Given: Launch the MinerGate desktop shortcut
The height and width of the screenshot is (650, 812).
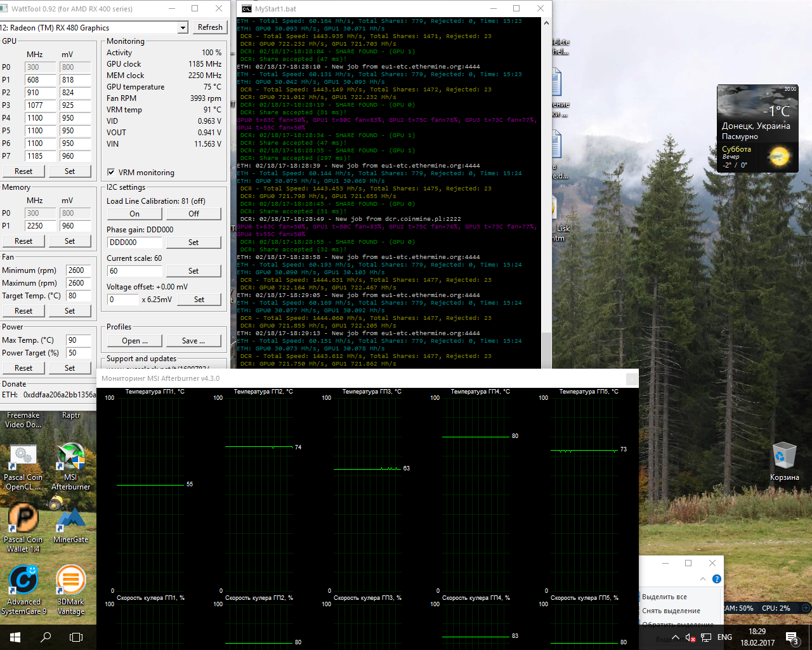Looking at the screenshot, I should coord(71,524).
